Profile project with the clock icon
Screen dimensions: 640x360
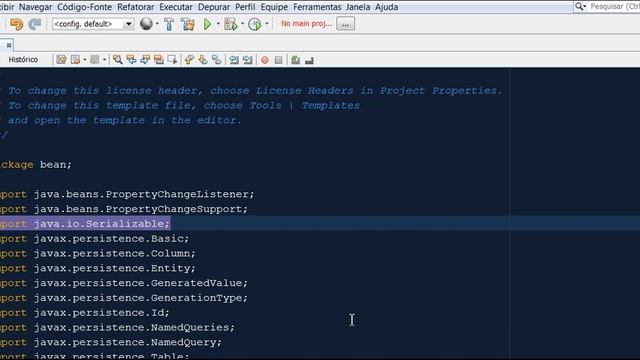[x=255, y=24]
